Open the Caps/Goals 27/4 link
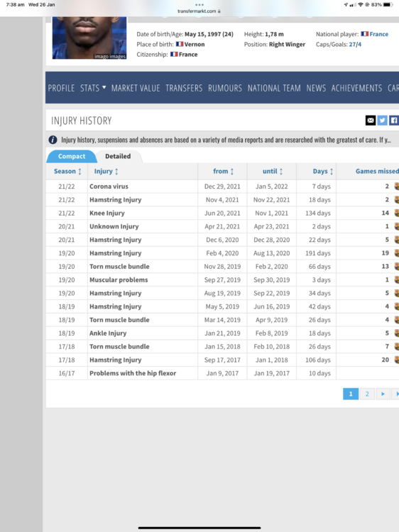The image size is (399, 532). click(355, 44)
